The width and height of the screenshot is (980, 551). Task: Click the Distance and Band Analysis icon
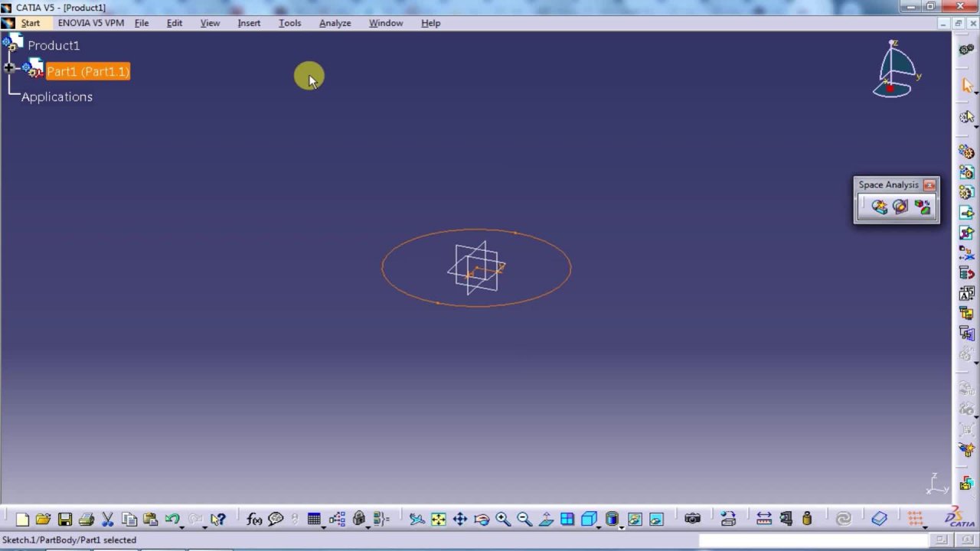coord(922,207)
